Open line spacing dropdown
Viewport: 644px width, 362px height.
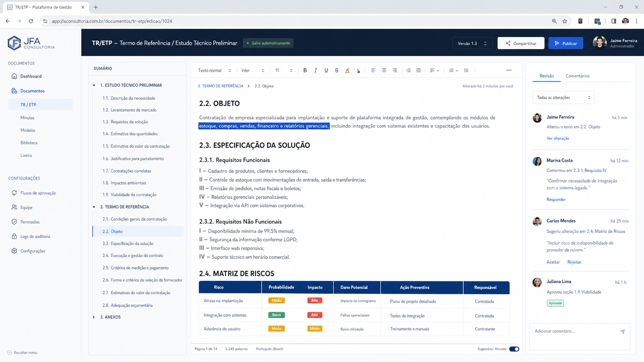click(434, 70)
